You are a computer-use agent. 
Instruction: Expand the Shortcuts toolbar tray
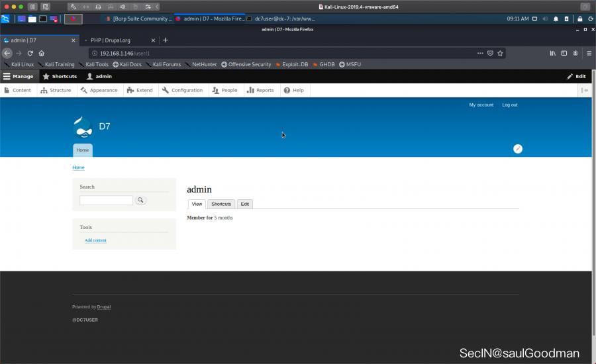pos(60,76)
